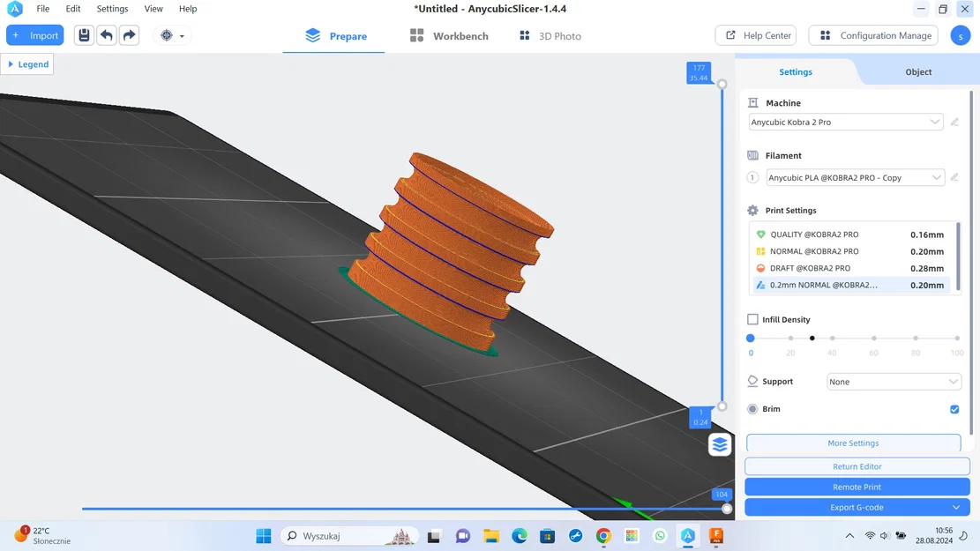
Task: Open the Machine dropdown Anycubic Kobra 2 Pro
Action: [x=846, y=122]
